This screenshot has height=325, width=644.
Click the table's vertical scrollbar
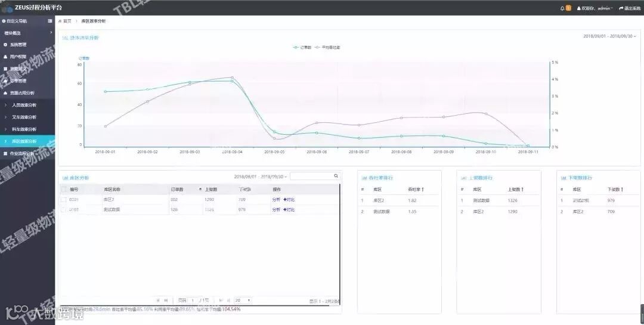click(340, 244)
